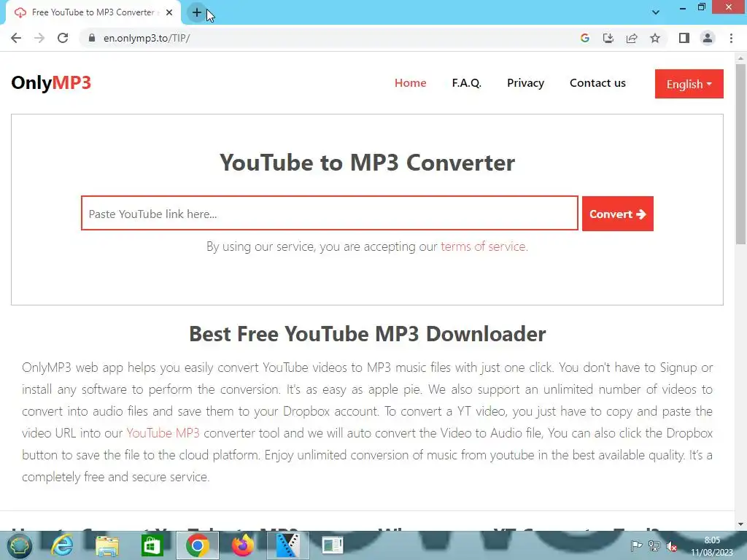Open the Privacy navigation link
The height and width of the screenshot is (560, 747).
pos(525,83)
